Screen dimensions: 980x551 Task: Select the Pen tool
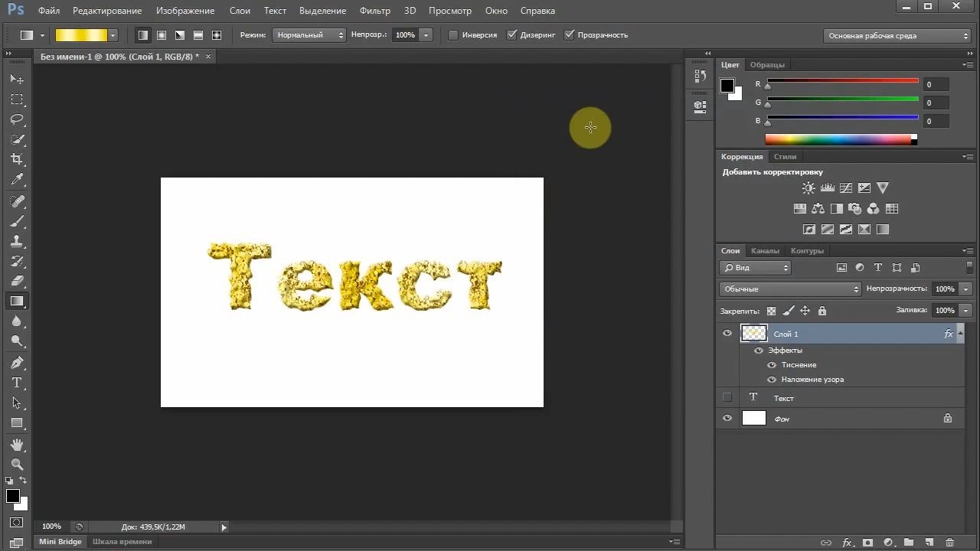click(x=17, y=363)
